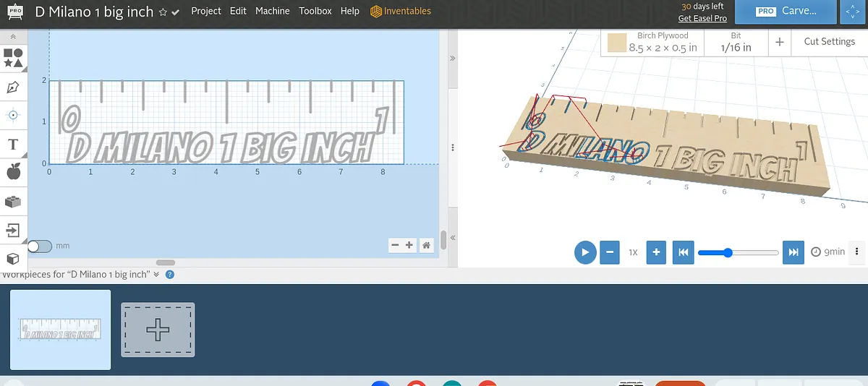Play the carve simulation
Image resolution: width=868 pixels, height=386 pixels.
pyautogui.click(x=584, y=252)
